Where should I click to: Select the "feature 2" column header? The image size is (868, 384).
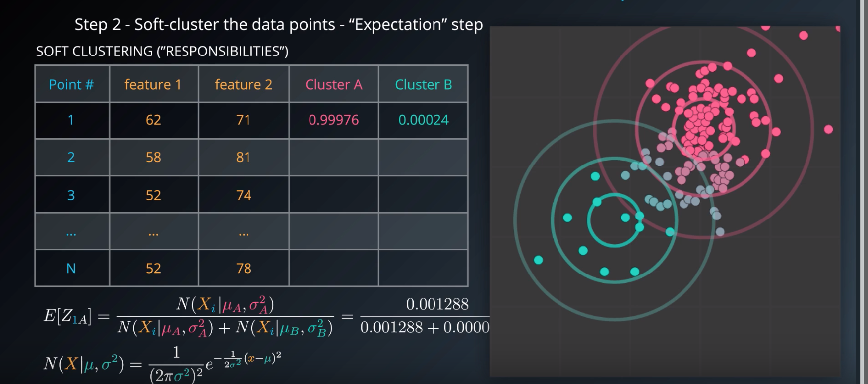(244, 85)
